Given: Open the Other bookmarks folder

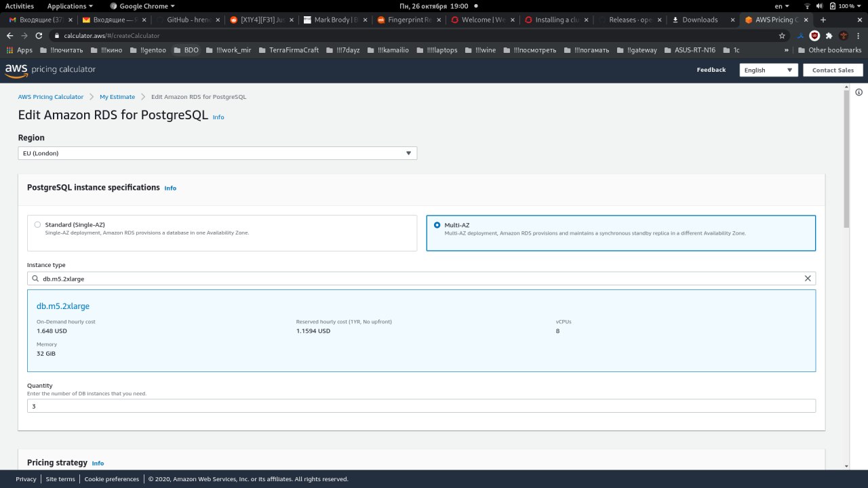Looking at the screenshot, I should [829, 50].
